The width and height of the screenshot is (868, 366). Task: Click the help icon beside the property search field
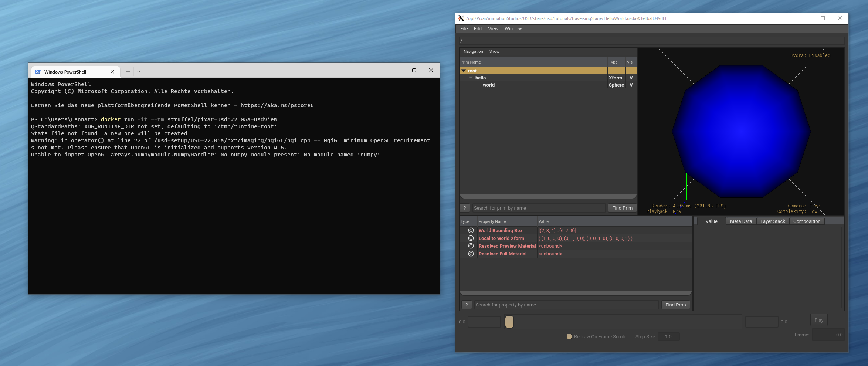467,305
